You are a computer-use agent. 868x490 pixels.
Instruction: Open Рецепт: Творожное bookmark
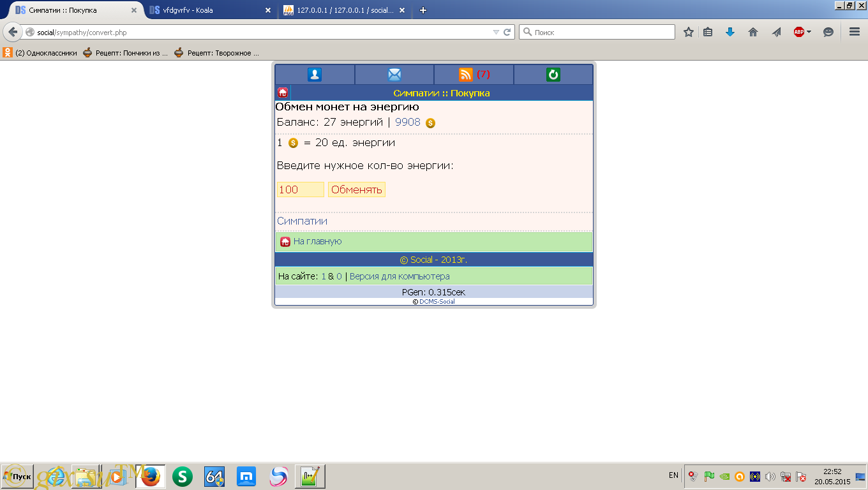[x=217, y=53]
